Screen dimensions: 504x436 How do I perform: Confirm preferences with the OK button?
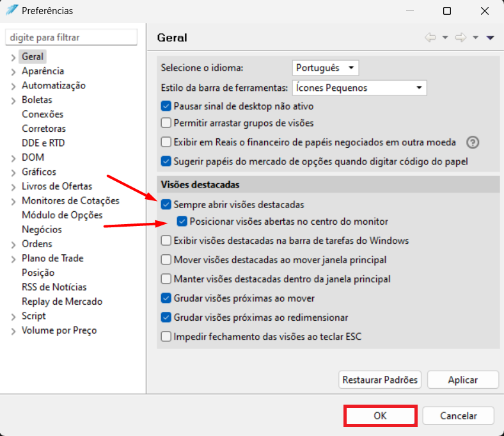381,416
